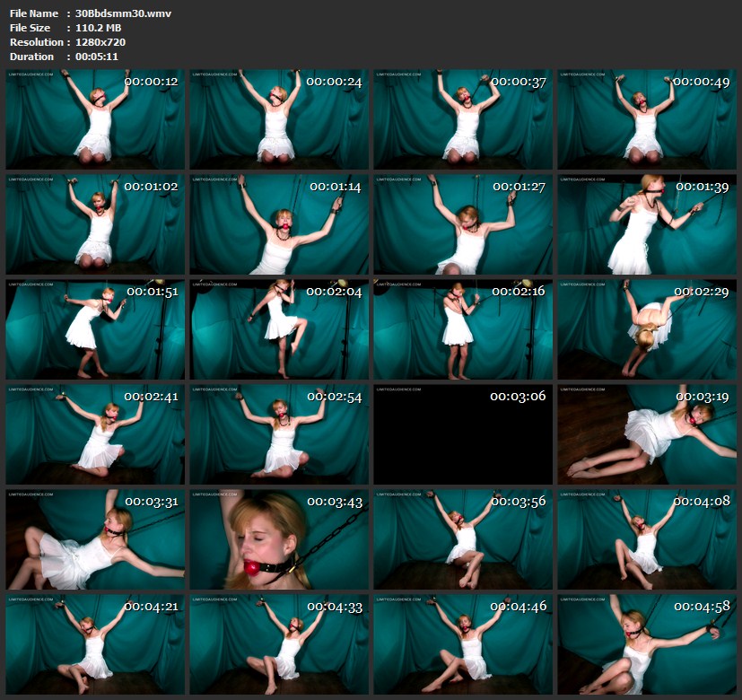This screenshot has height=700, width=742.
Task: Click the close-up frame stamped 00:03:43
Action: point(279,539)
